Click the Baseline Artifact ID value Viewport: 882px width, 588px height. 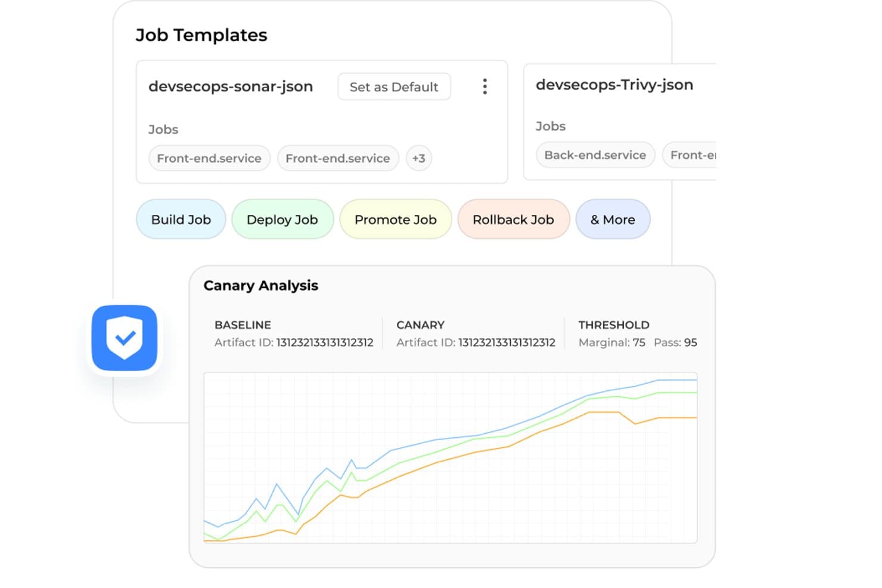pos(325,343)
